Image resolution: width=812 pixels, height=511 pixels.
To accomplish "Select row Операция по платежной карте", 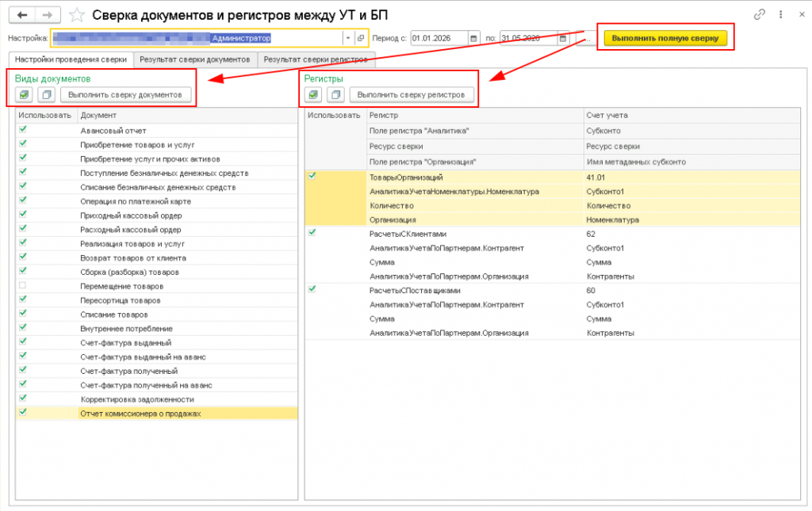I will click(x=156, y=202).
